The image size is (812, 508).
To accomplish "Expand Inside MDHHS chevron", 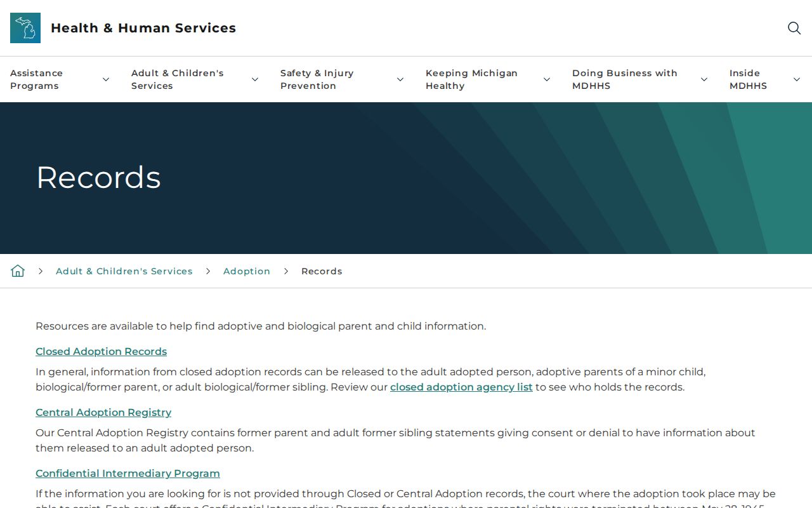I will [x=797, y=79].
